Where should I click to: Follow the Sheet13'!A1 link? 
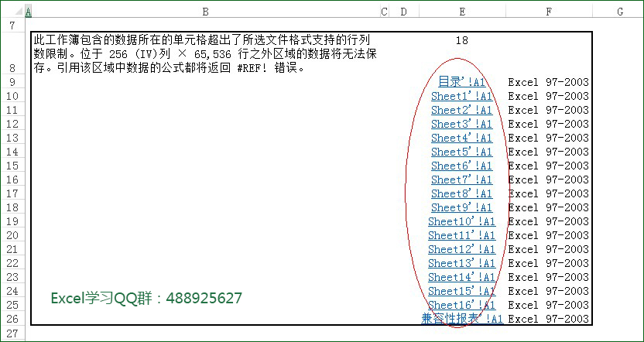pyautogui.click(x=461, y=264)
